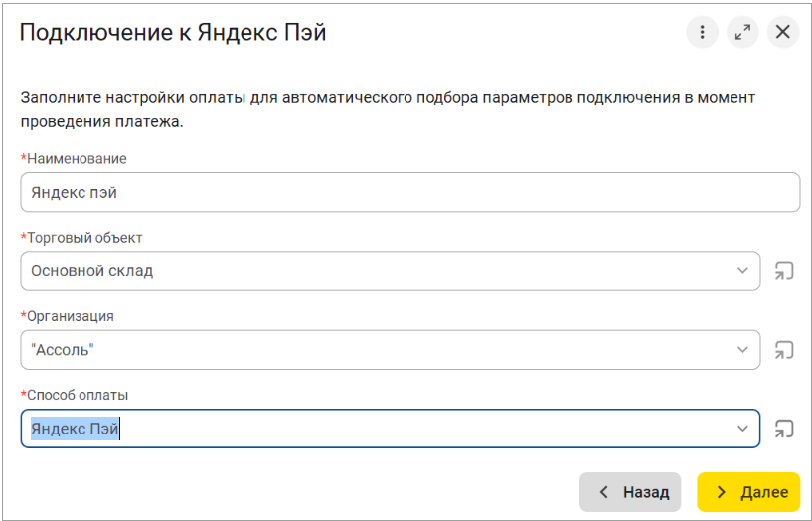
Task: Click the highlighted Яндекс Пэй text
Action: click(76, 429)
